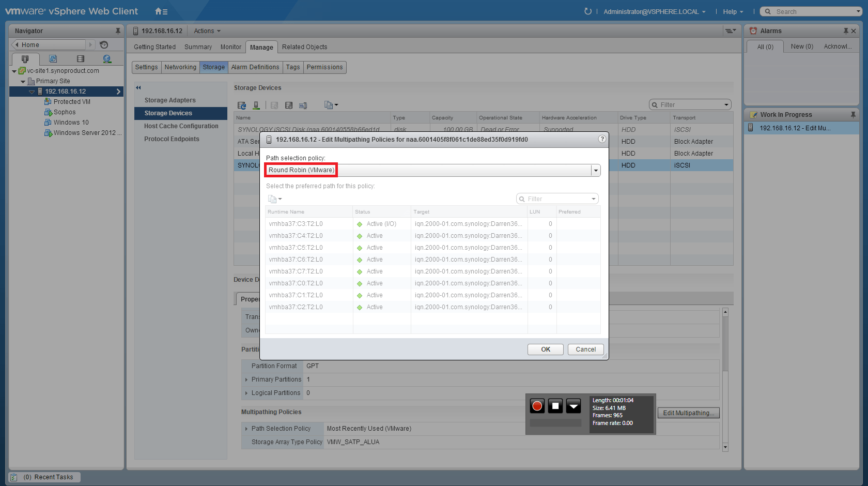The width and height of the screenshot is (868, 486).
Task: Open the VMs and Templates navigator view
Action: coord(53,58)
